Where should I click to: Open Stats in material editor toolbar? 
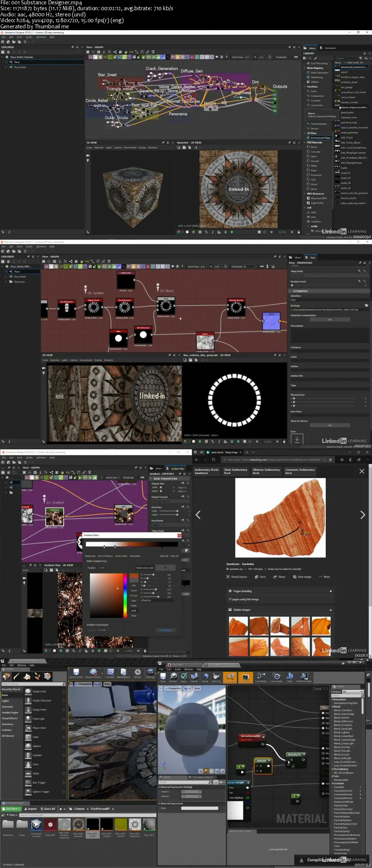[290, 677]
